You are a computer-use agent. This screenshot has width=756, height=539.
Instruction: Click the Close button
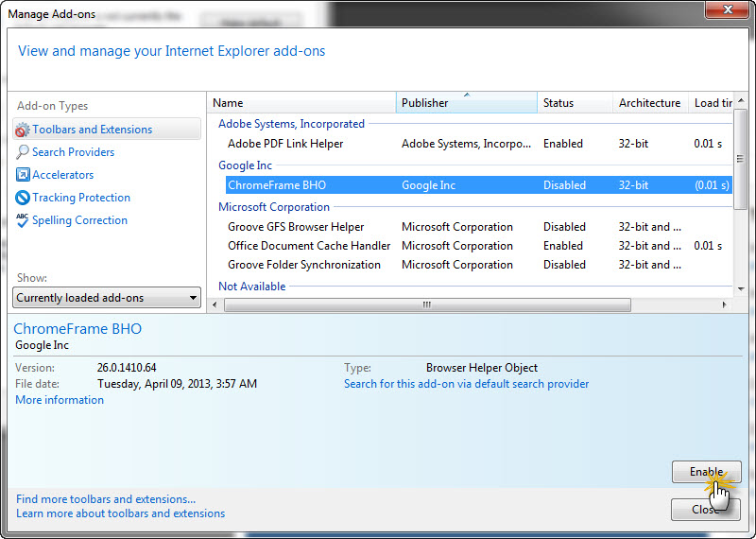point(706,509)
